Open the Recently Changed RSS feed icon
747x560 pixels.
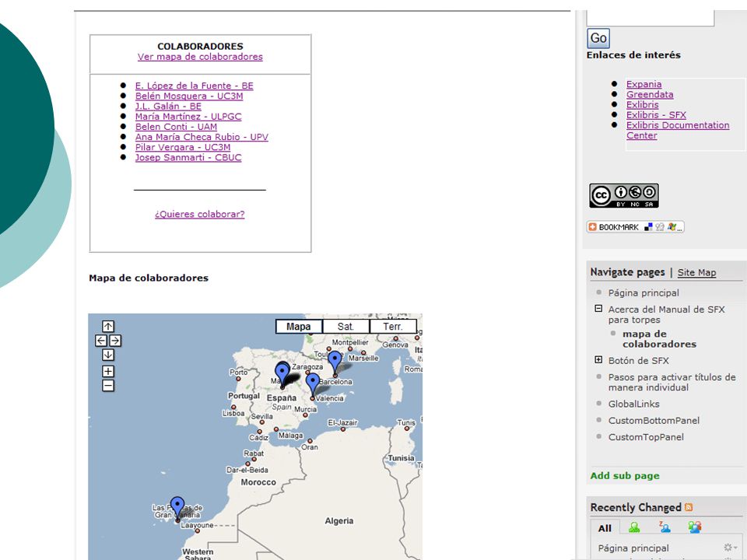click(x=689, y=507)
